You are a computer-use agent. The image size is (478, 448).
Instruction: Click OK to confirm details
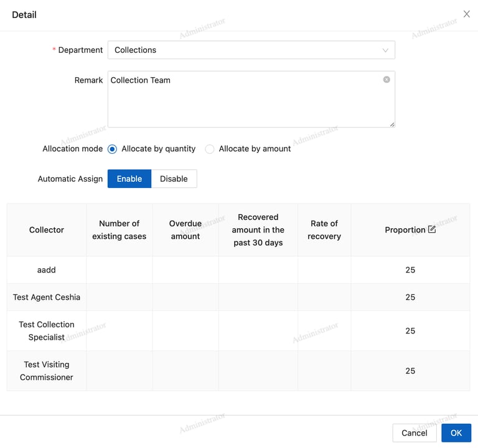click(456, 433)
